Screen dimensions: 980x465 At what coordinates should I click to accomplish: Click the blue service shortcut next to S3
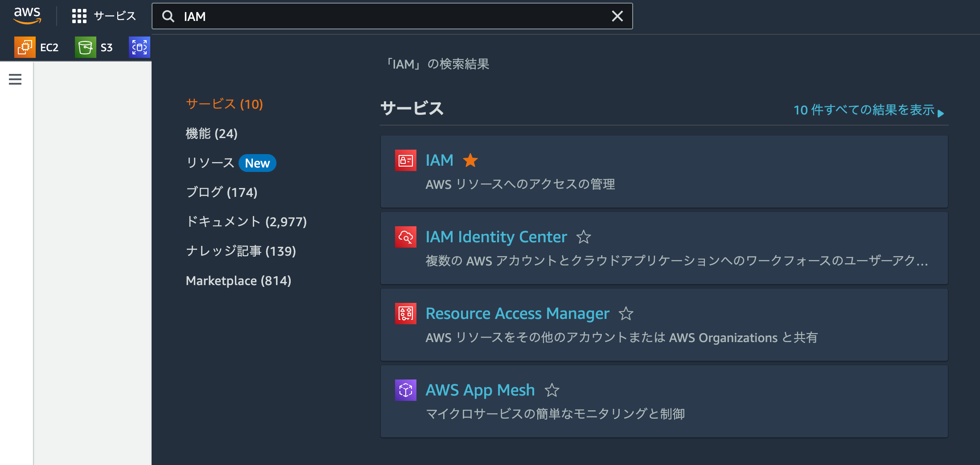(x=139, y=47)
